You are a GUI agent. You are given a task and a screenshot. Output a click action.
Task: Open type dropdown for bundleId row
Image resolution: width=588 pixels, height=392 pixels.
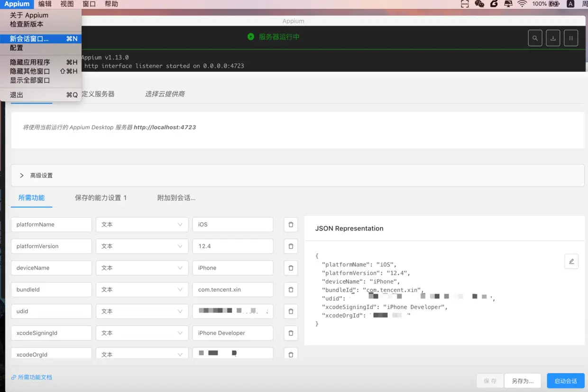(142, 289)
